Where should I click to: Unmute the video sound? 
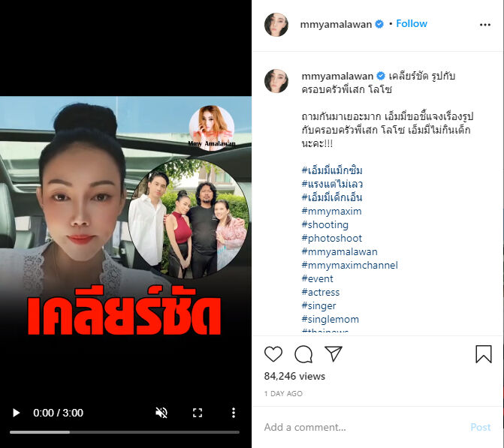(161, 413)
